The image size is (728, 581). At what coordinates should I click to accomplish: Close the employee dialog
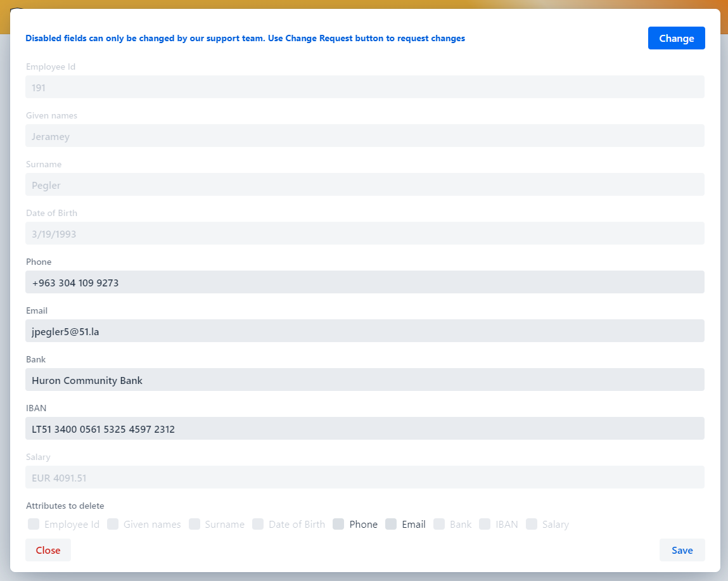click(48, 550)
